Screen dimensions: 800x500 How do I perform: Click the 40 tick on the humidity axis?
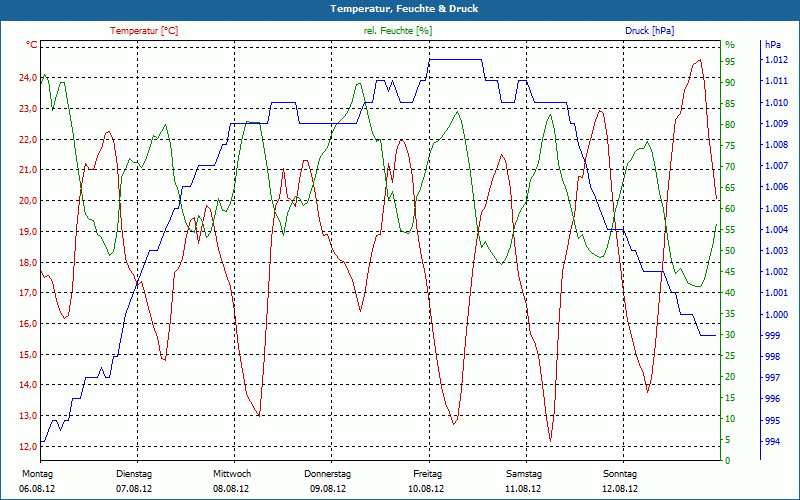[x=730, y=293]
